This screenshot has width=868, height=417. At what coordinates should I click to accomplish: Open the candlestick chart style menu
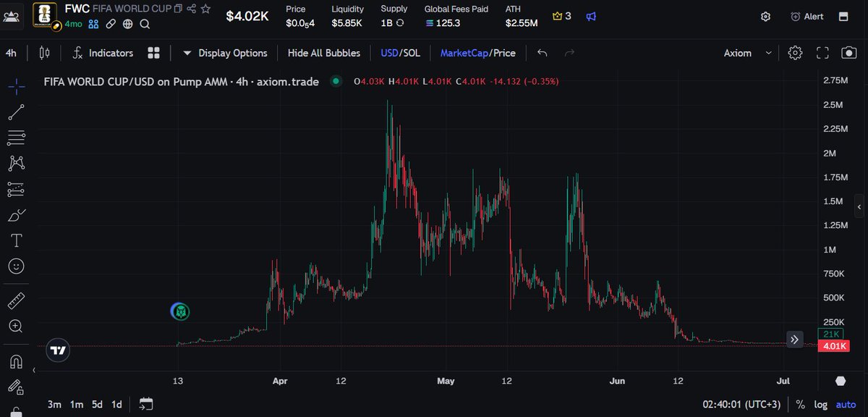tap(44, 53)
